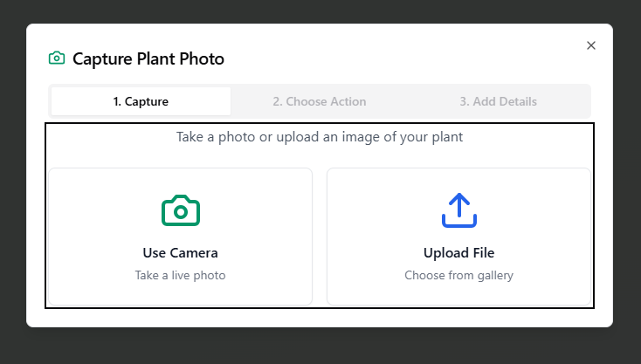Viewport: 641px width, 364px height.
Task: Switch to the "2. Choose Action" tab
Action: pyautogui.click(x=320, y=101)
